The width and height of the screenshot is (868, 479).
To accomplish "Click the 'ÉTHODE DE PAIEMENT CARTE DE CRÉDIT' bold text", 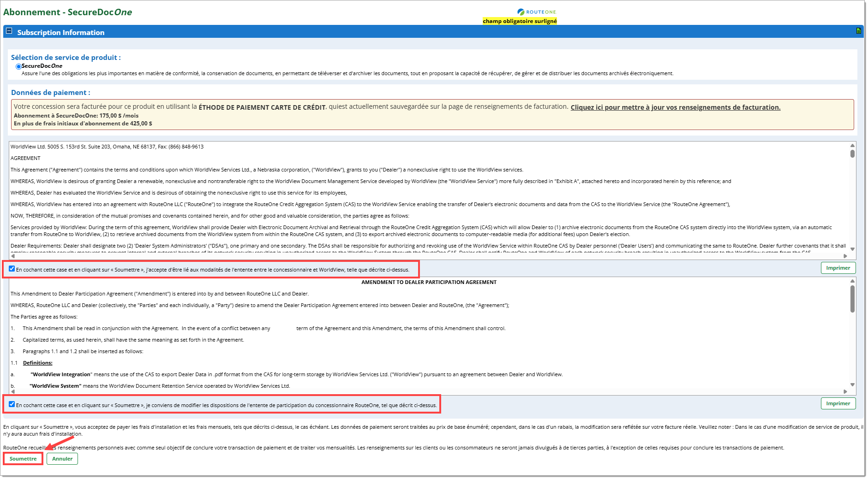I will [262, 107].
